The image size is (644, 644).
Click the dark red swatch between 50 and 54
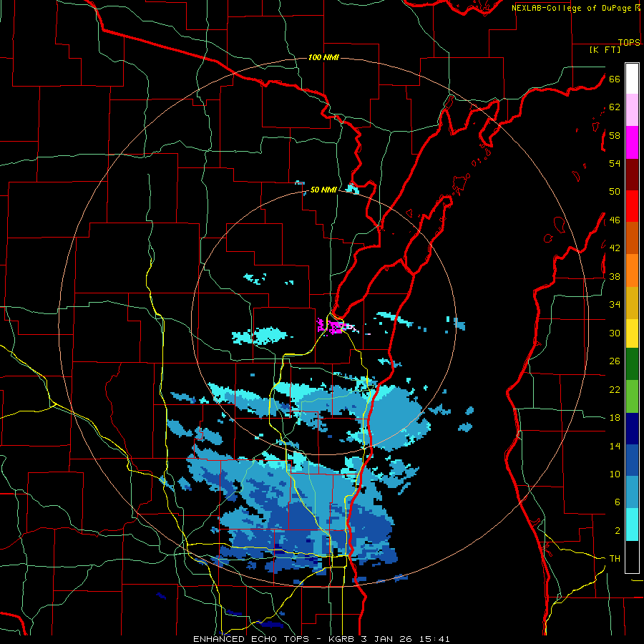click(x=632, y=174)
